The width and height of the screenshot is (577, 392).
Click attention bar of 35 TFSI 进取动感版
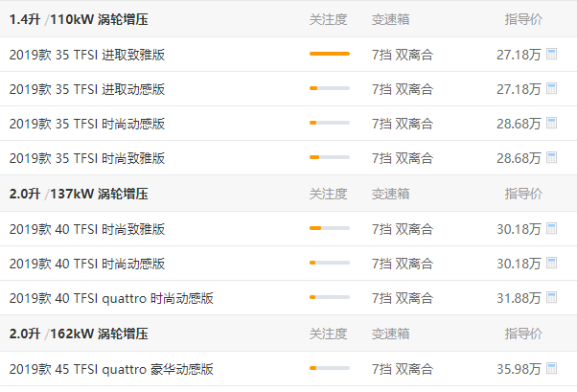pos(330,88)
